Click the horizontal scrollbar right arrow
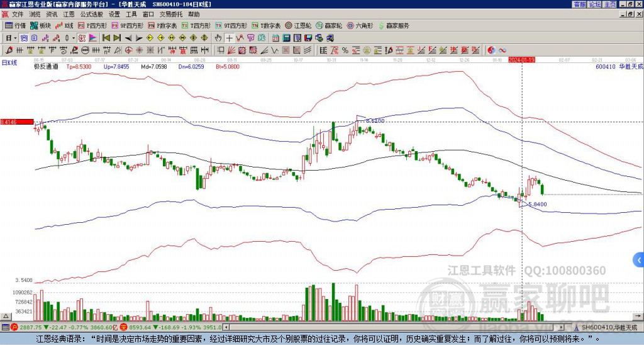The width and height of the screenshot is (644, 345). pos(562,327)
